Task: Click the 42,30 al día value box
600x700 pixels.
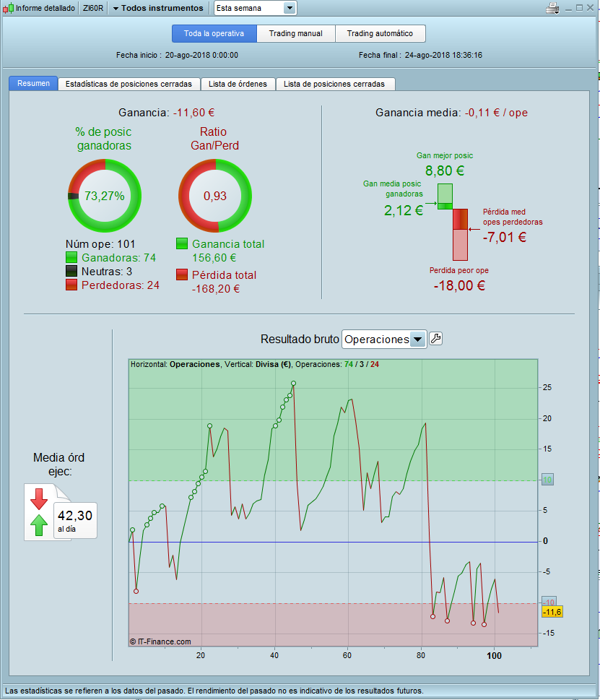Action: [x=75, y=521]
